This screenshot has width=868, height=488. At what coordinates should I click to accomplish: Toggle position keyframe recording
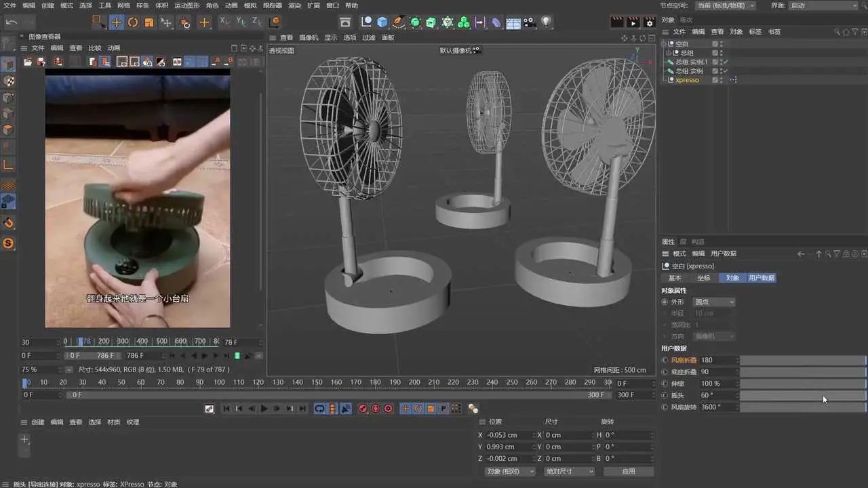pyautogui.click(x=406, y=408)
